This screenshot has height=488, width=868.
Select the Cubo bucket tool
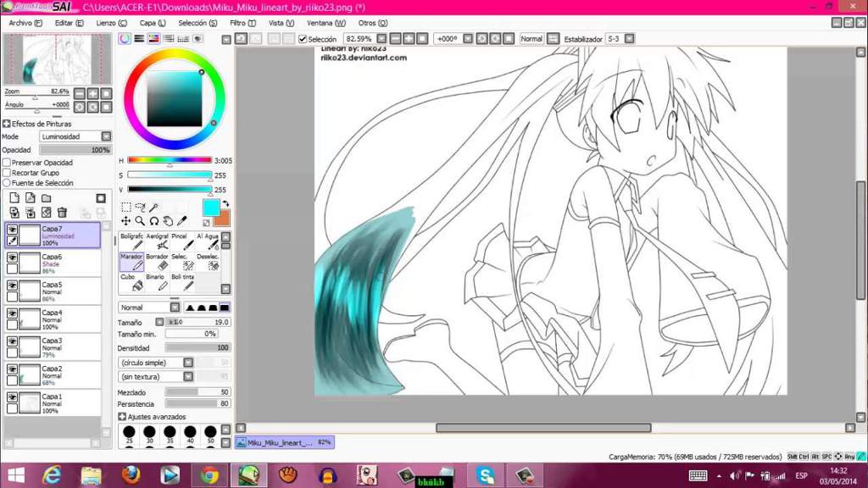[131, 282]
